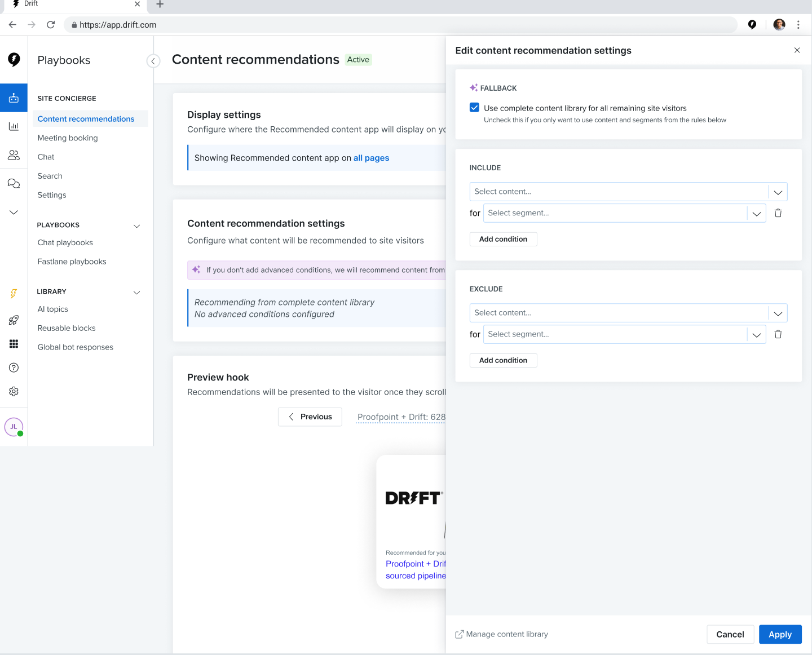
Task: Delete the Exclude condition trash icon
Action: (778, 334)
